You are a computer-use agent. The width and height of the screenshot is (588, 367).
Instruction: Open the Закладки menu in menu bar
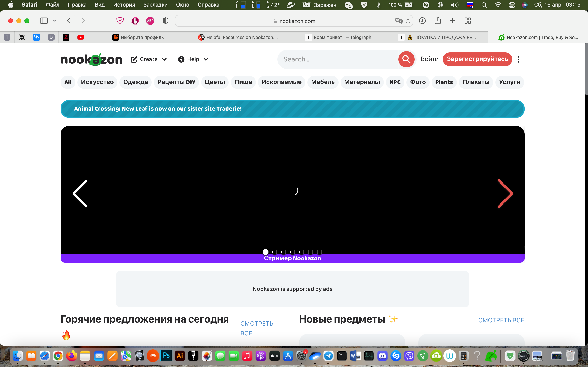155,5
